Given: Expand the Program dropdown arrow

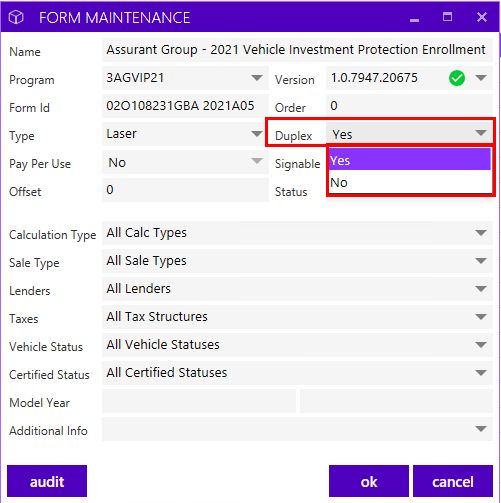Looking at the screenshot, I should (x=257, y=78).
